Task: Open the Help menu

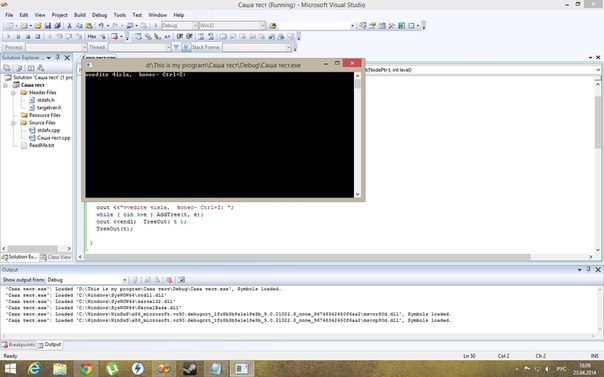Action: tap(179, 15)
